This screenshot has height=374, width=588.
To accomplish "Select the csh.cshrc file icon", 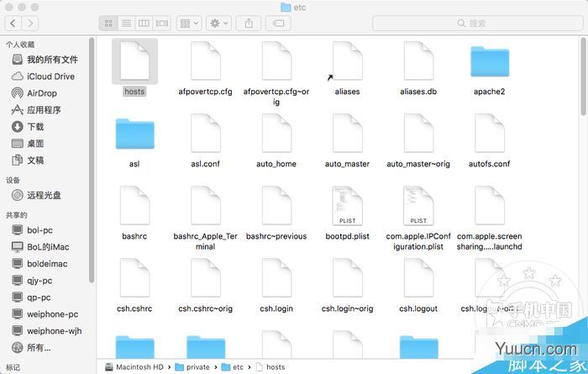I will click(x=134, y=278).
